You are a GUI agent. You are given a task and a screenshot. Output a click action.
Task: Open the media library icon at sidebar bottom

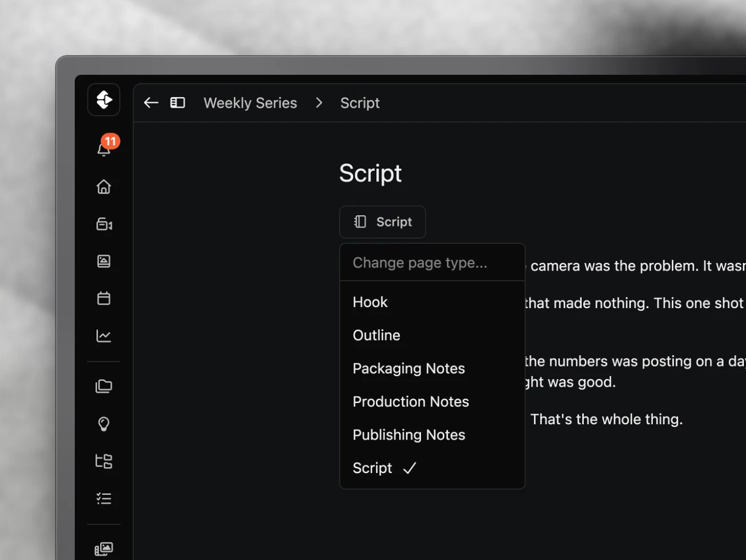click(x=104, y=549)
